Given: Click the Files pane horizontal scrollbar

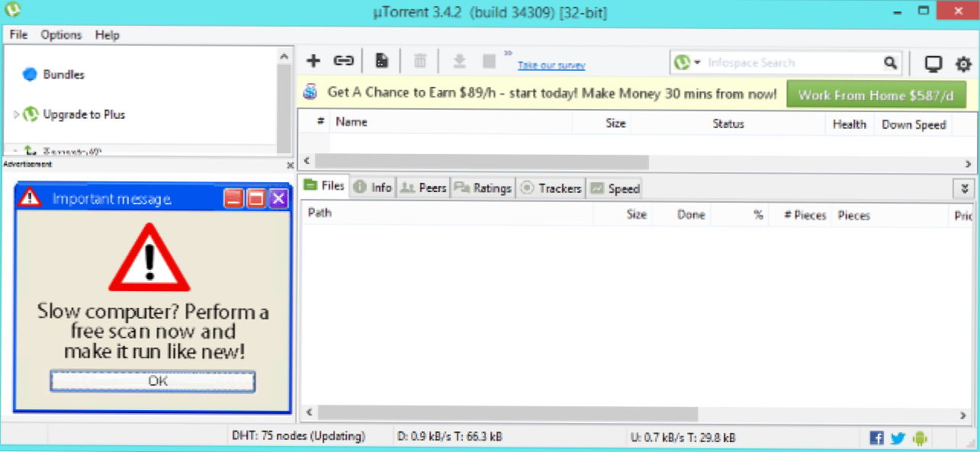Looking at the screenshot, I should coord(508,413).
